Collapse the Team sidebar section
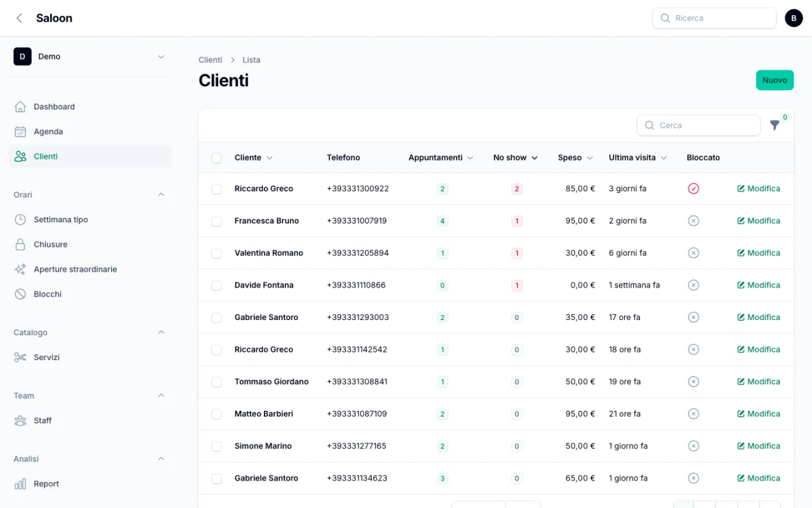Screen dimensions: 812x508 161,396
